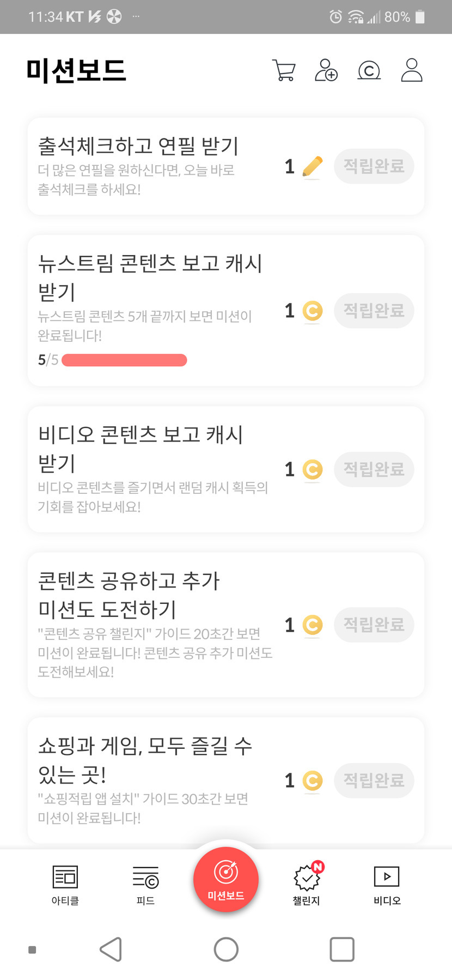The image size is (452, 980).
Task: Tap the invite friend icon
Action: [326, 70]
